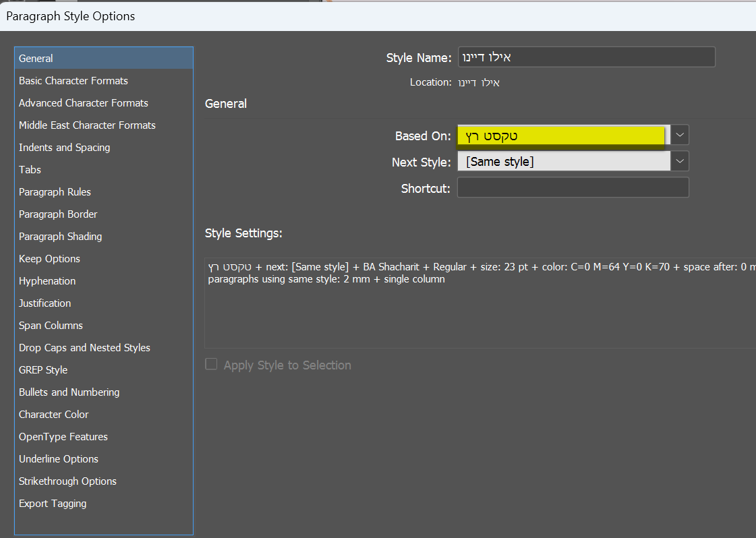The width and height of the screenshot is (756, 538).
Task: Expand the Based On dropdown arrow
Action: pyautogui.click(x=680, y=136)
